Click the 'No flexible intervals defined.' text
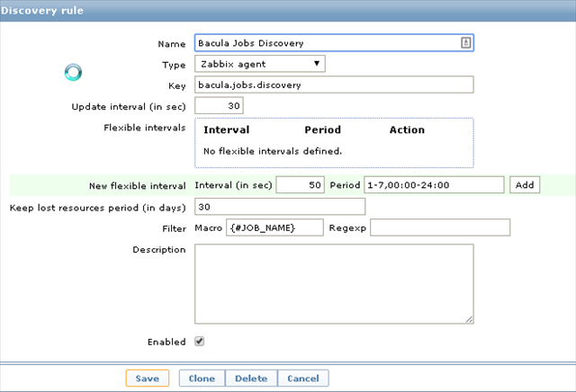Viewport: 576px width, 392px height. [273, 151]
